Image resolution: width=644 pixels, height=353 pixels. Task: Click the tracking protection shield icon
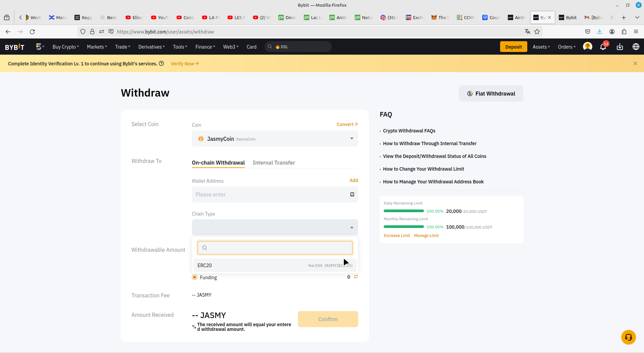tap(83, 32)
